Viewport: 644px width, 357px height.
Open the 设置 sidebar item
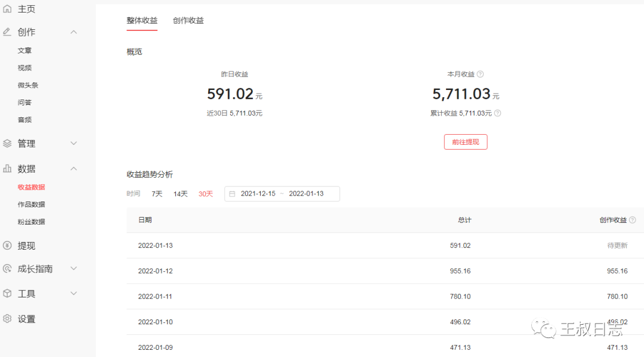[x=26, y=319]
